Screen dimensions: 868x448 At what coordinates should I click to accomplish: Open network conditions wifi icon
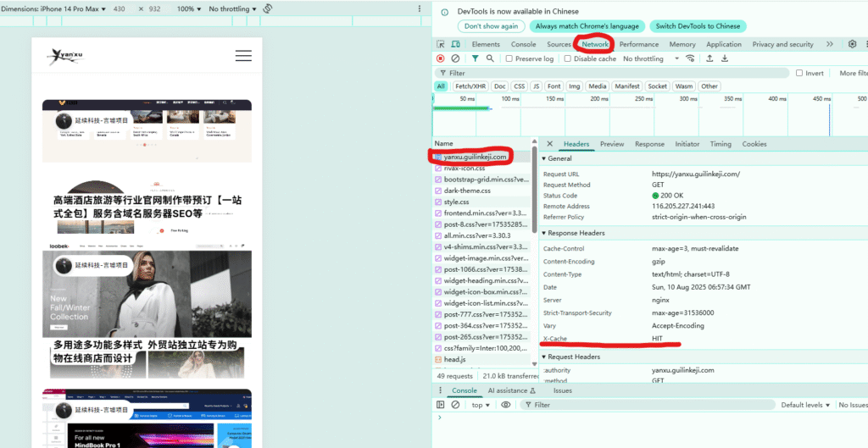(690, 58)
